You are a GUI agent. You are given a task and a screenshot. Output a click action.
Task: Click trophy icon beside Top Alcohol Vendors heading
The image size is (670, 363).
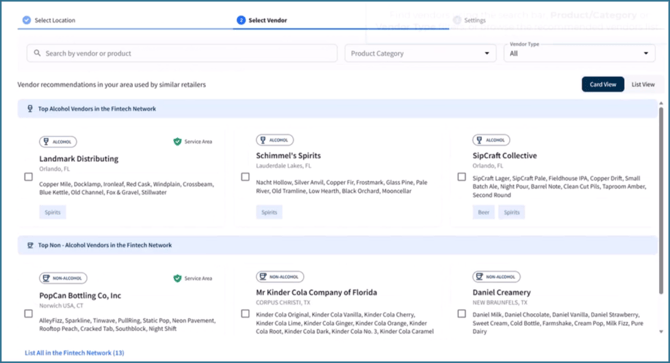tap(30, 109)
